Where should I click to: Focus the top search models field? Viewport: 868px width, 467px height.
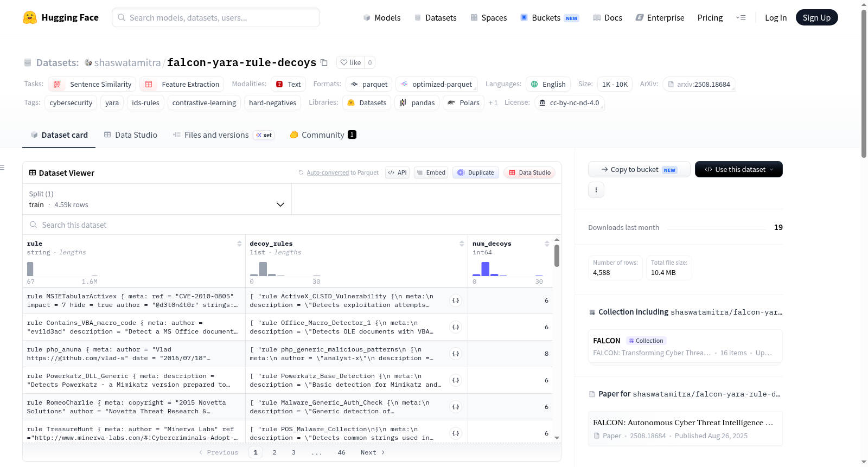tap(216, 17)
